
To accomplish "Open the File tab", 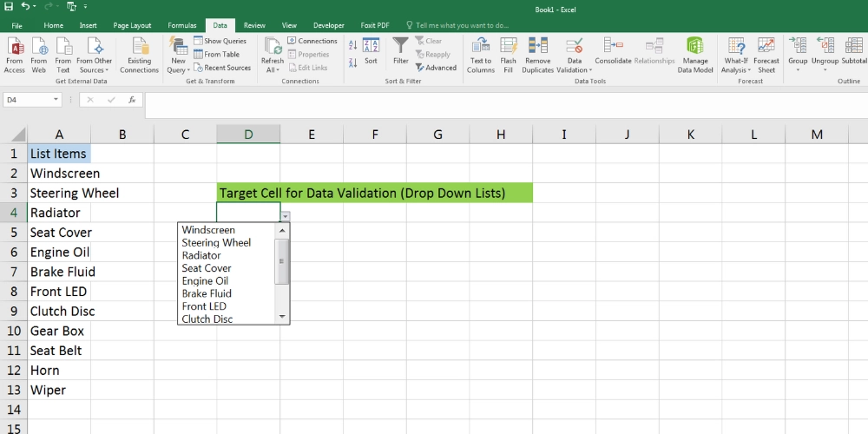I will pos(16,25).
